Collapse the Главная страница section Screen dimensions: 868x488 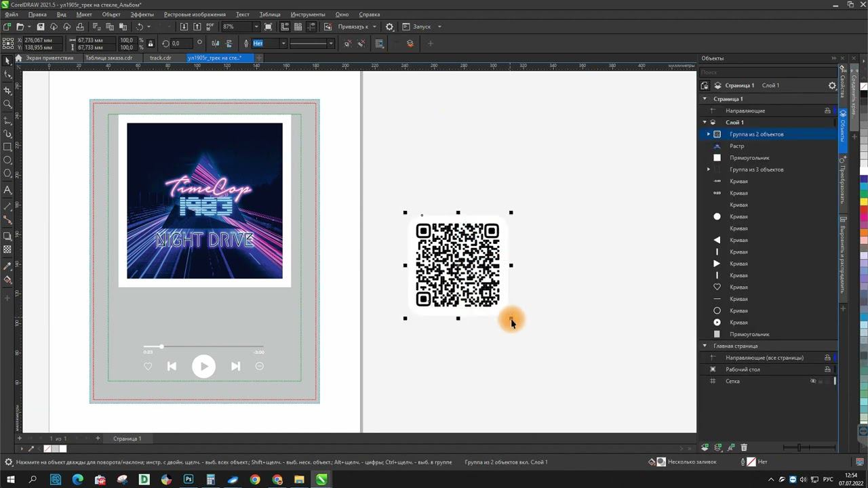(705, 346)
